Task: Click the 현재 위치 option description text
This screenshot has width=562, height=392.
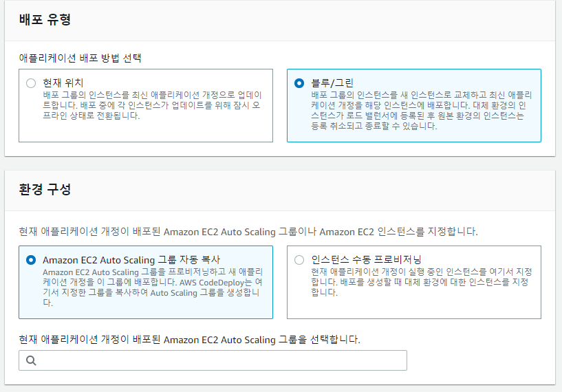Action: tap(152, 105)
